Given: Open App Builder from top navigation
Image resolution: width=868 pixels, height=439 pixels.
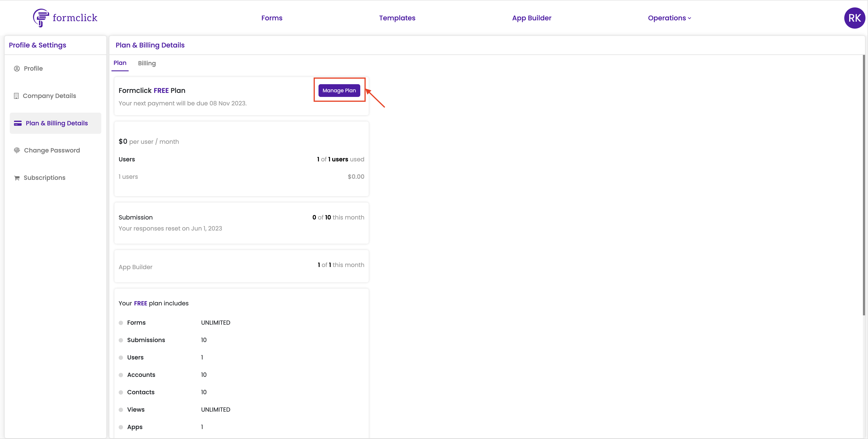Looking at the screenshot, I should pos(531,18).
